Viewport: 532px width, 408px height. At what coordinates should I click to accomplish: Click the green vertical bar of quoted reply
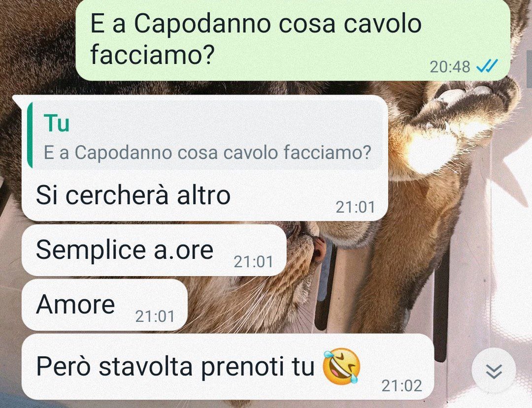pyautogui.click(x=30, y=135)
